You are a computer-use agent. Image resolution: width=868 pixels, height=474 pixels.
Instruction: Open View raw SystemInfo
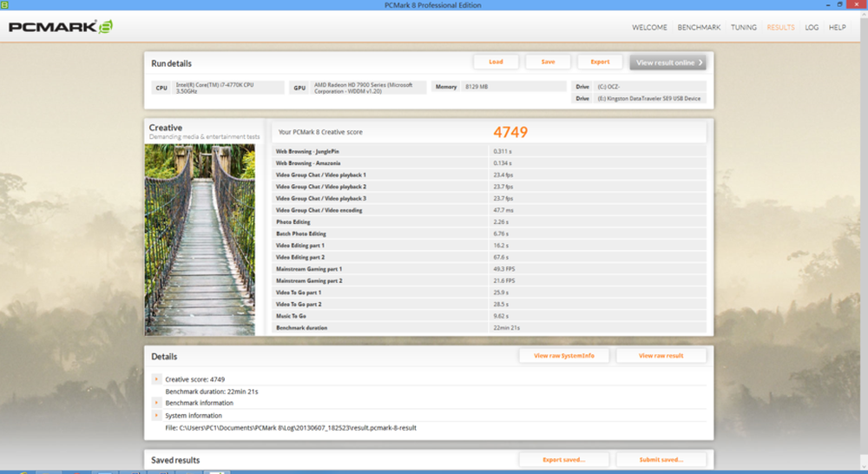564,356
